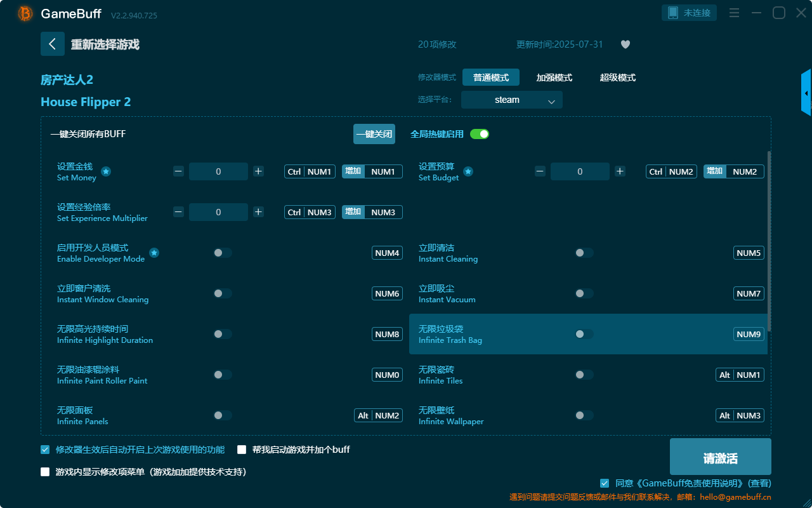Click the heart favorite icon

coord(625,44)
